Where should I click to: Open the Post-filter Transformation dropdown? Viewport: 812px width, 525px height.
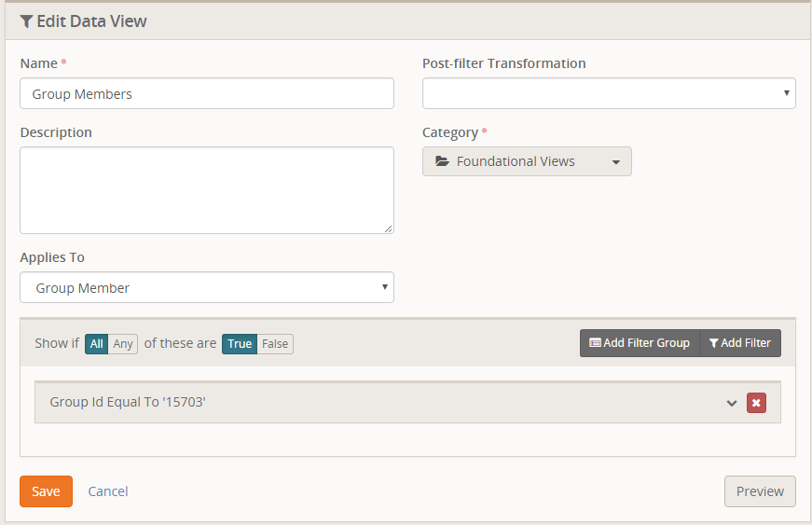pyautogui.click(x=609, y=93)
